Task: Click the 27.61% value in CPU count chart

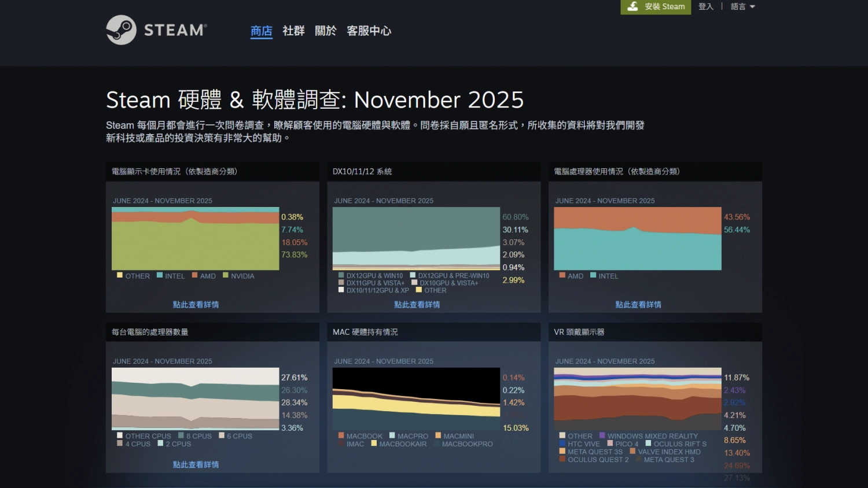Action: [295, 377]
